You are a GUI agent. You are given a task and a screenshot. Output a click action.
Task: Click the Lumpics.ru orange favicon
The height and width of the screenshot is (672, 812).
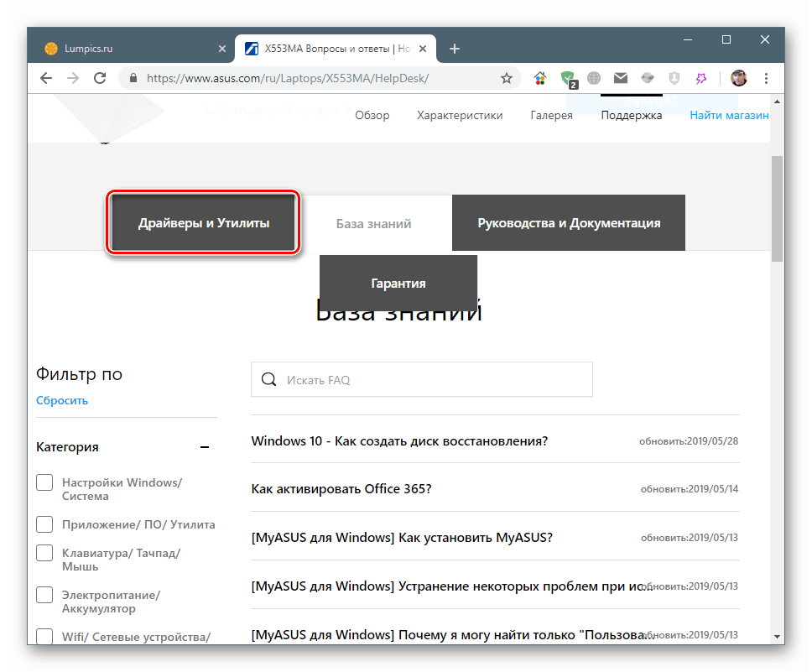(x=51, y=49)
